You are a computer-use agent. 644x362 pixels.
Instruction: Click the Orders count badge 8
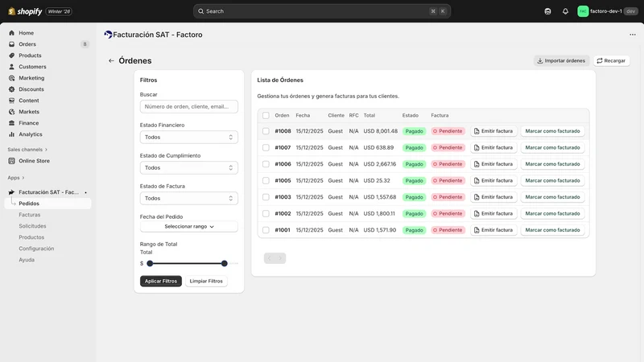pos(85,44)
